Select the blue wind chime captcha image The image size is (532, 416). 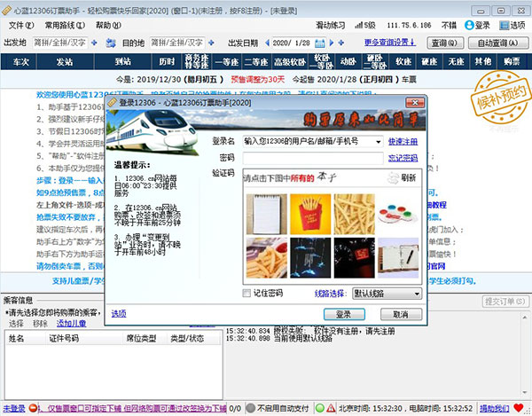(x=310, y=258)
